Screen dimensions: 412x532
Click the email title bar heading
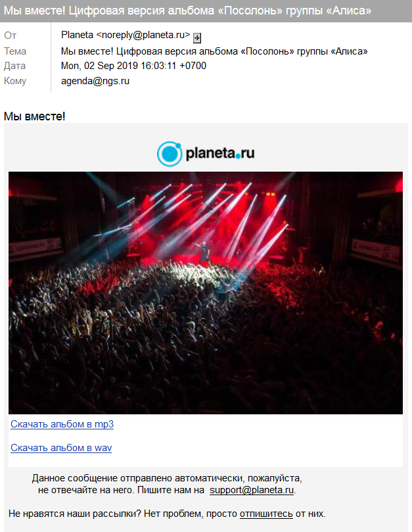[187, 11]
